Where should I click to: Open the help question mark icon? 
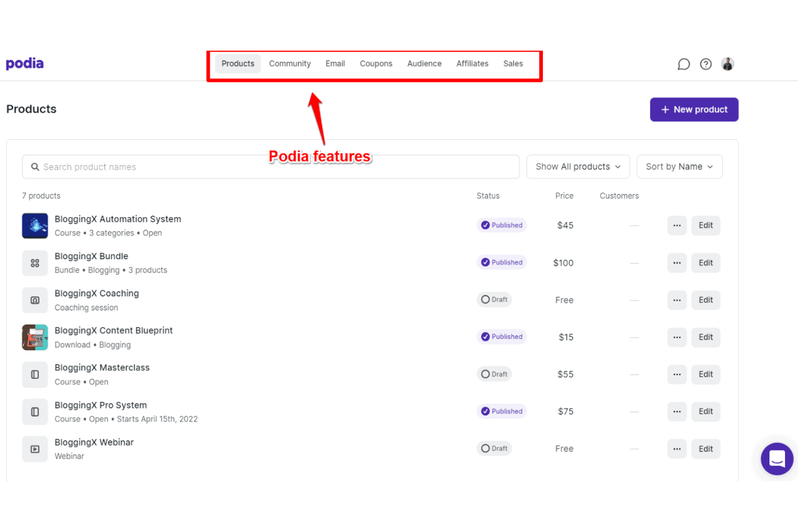pyautogui.click(x=706, y=64)
